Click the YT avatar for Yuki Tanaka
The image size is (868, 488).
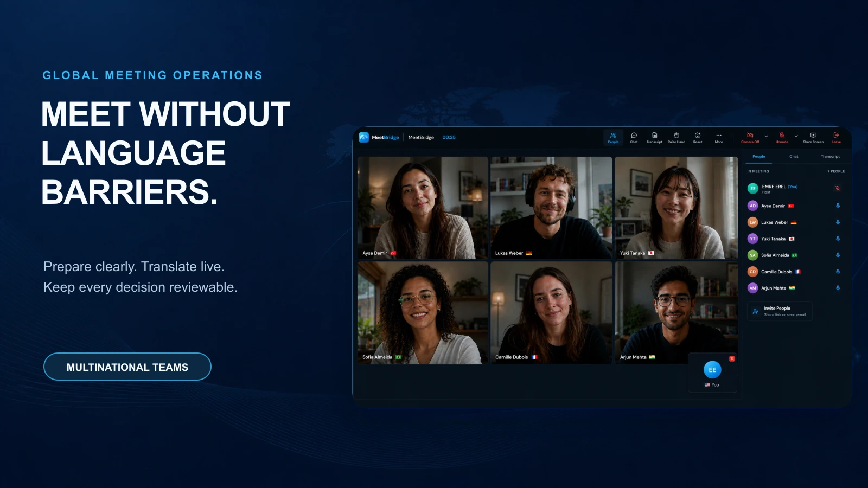[x=752, y=239]
